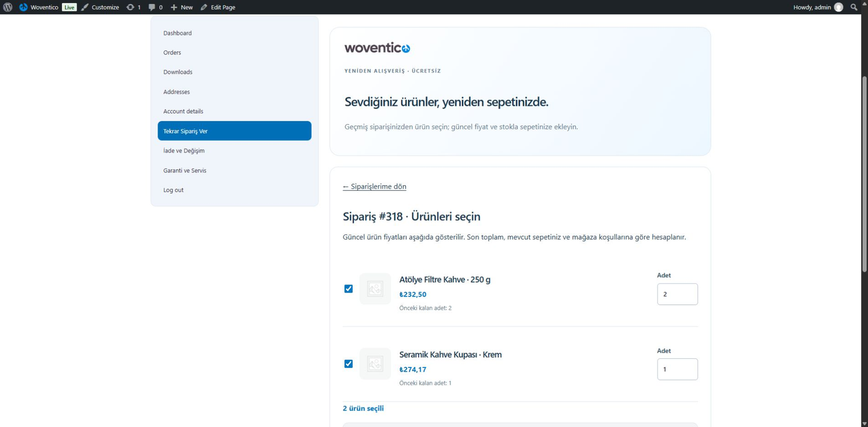Select Tekrar Sipariş Ver in the sidebar
Image resolution: width=868 pixels, height=427 pixels.
tap(234, 131)
